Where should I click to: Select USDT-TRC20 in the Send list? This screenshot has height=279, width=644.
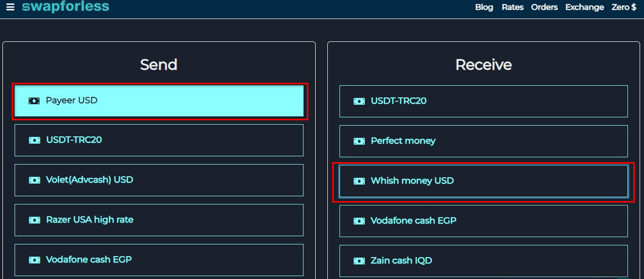point(159,140)
